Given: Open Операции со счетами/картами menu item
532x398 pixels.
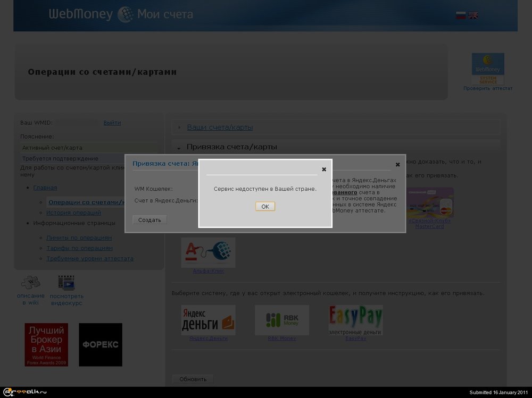Looking at the screenshot, I should [87, 202].
